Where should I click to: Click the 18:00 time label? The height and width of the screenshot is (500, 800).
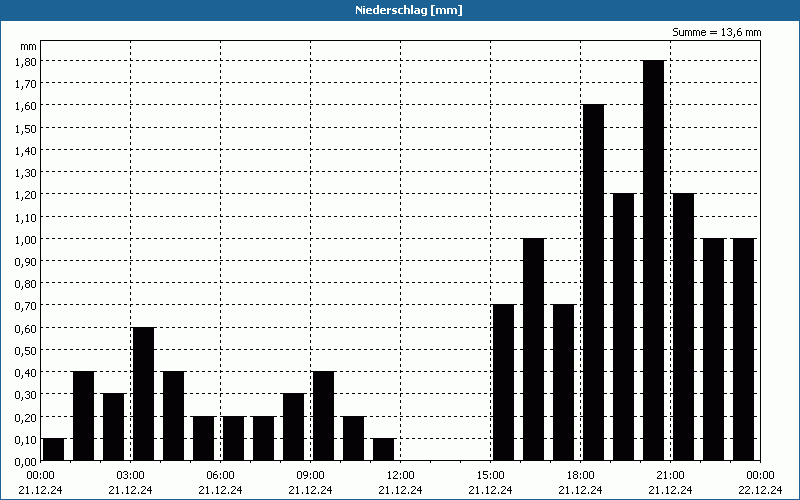[x=581, y=476]
